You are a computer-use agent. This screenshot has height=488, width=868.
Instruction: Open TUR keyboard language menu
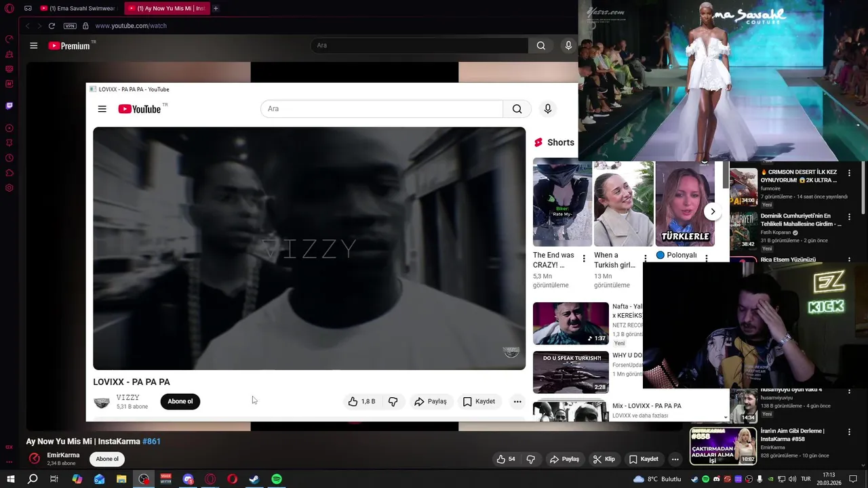pos(806,479)
